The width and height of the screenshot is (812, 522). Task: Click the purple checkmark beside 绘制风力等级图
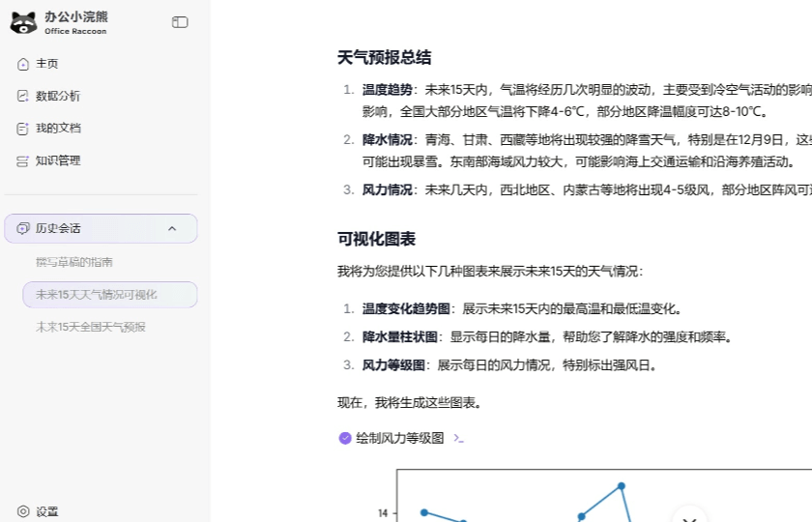click(x=345, y=438)
